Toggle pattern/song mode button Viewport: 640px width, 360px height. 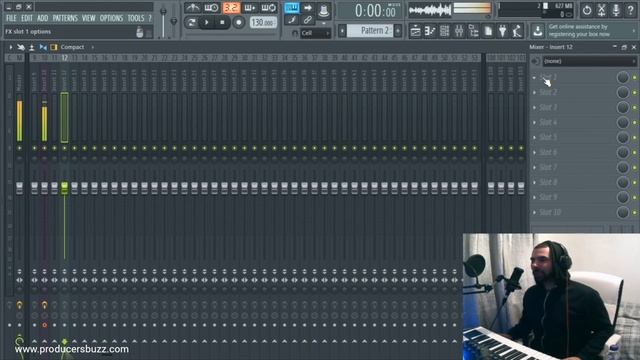(191, 22)
